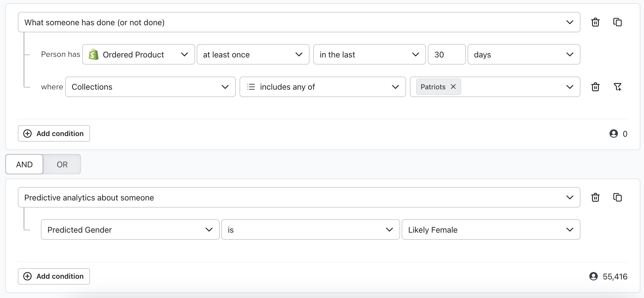Image resolution: width=644 pixels, height=298 pixels.
Task: Switch condition operator to OR
Action: click(62, 164)
